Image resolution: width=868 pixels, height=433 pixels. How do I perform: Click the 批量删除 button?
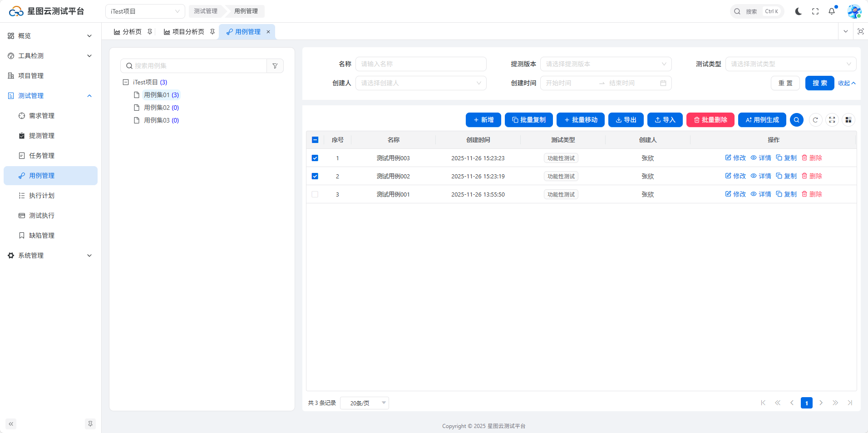(710, 120)
